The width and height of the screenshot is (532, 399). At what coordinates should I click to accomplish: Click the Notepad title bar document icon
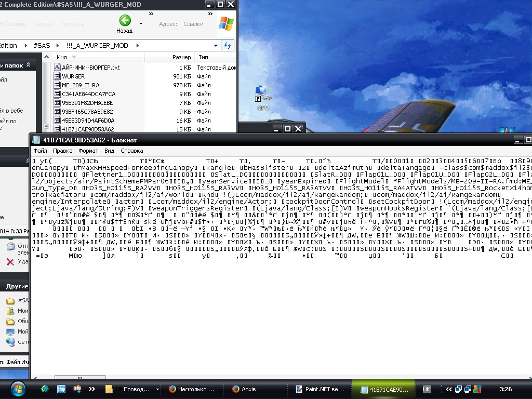[x=36, y=140]
